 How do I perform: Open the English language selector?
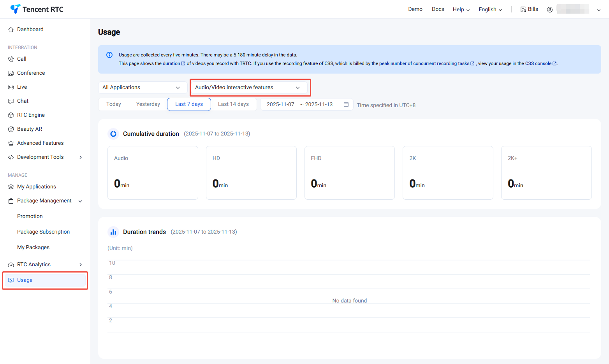coord(490,10)
